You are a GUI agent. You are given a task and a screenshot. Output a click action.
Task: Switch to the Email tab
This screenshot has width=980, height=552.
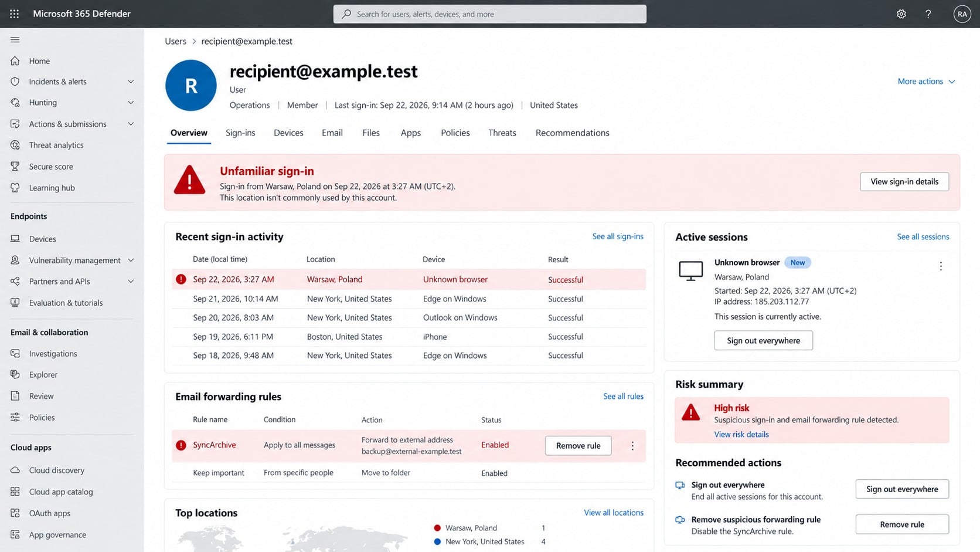pos(332,133)
